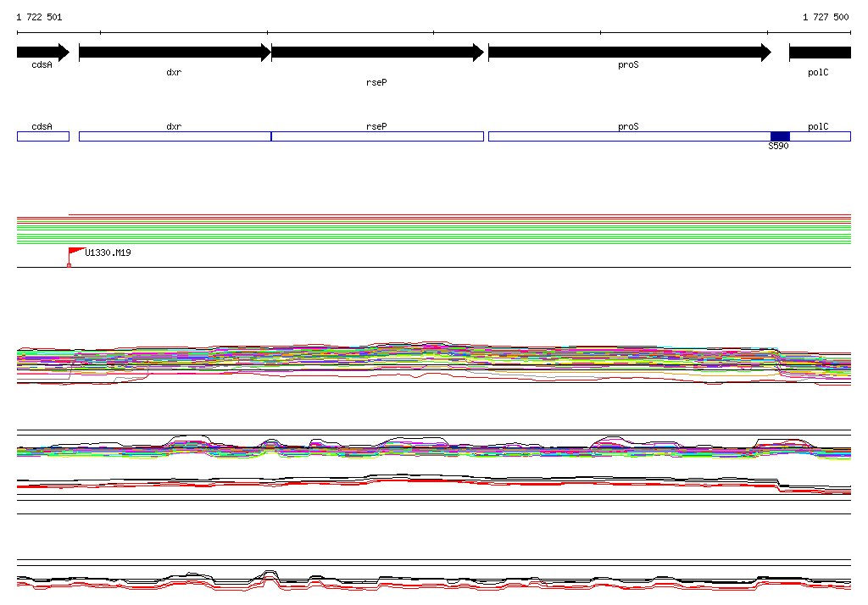Click the S590 text label

[x=778, y=147]
